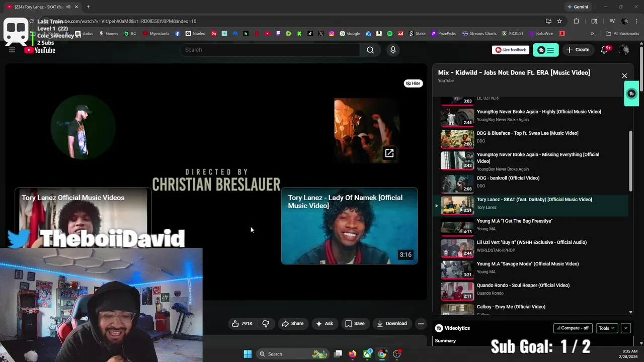
Task: Play YoungBoy Missing Everything video
Action: click(x=531, y=161)
